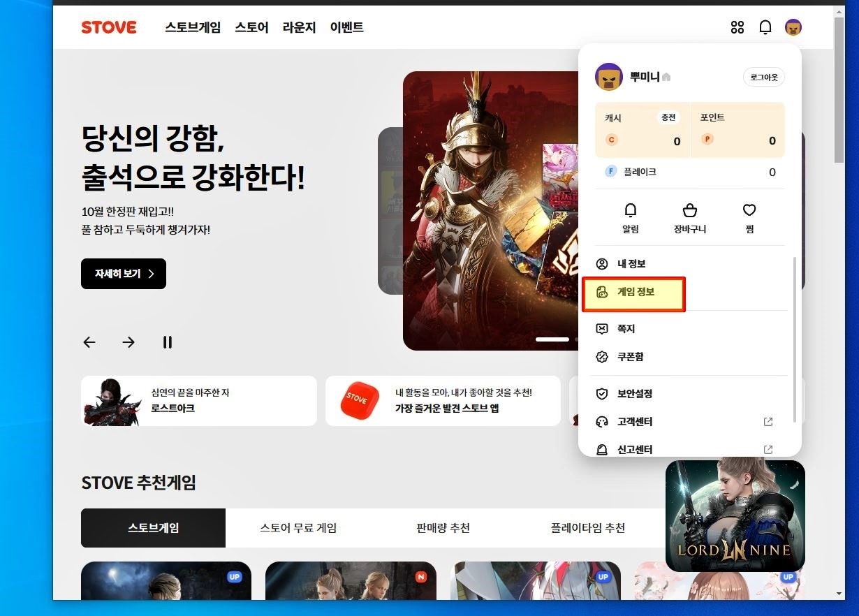Click the banner slide indicator bar
The width and height of the screenshot is (859, 616).
[552, 339]
